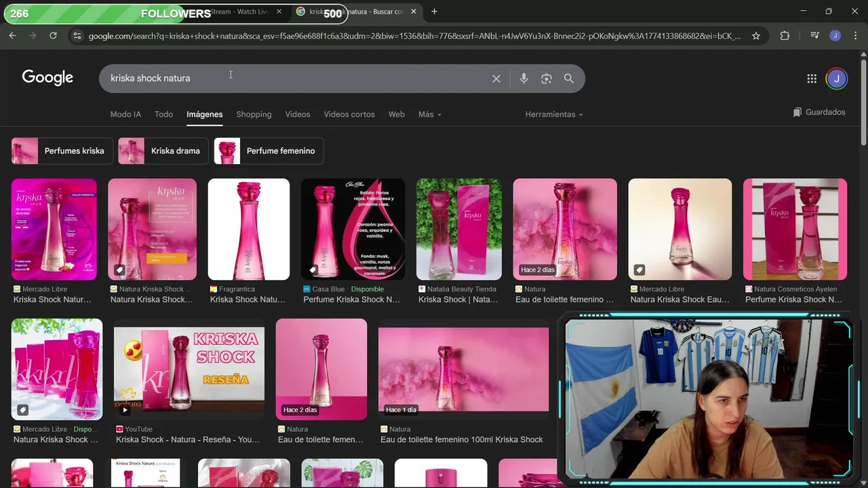Open the media control icon in toolbar
Screen dimensions: 868x488
click(x=815, y=36)
